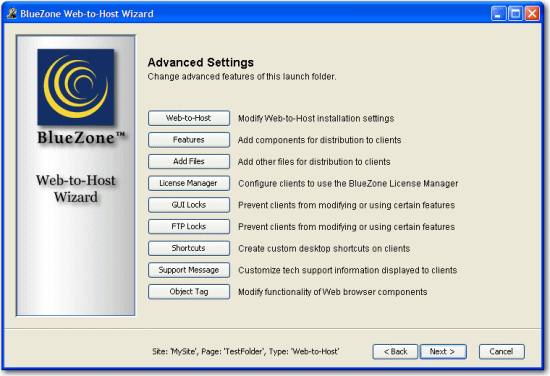Go back with the Back button
The height and width of the screenshot is (376, 550).
395,351
